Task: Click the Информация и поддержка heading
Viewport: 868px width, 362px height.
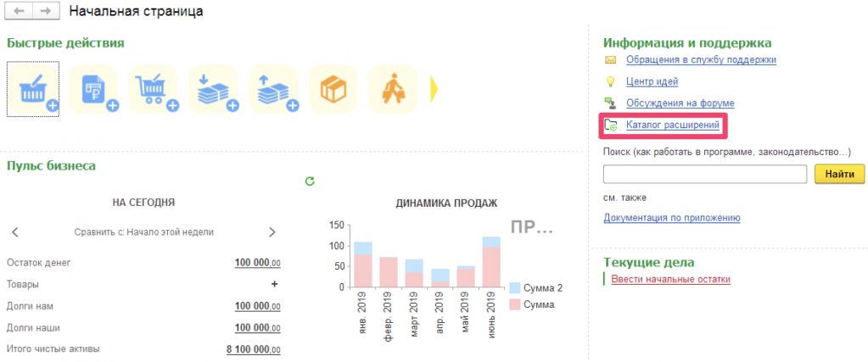Action: [687, 43]
